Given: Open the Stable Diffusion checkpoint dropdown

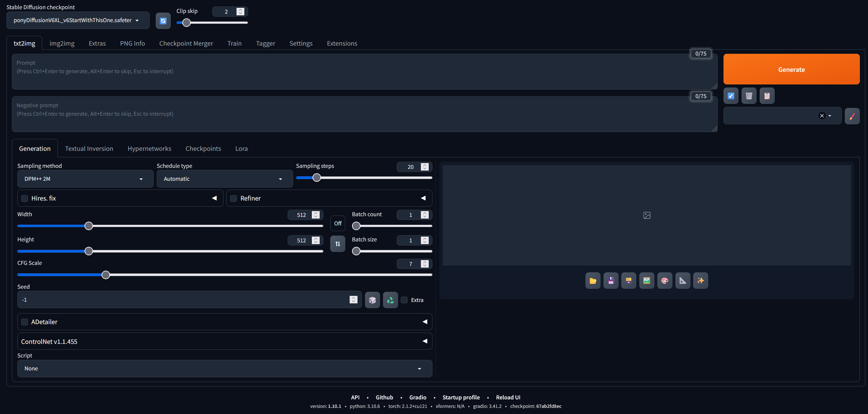Looking at the screenshot, I should pyautogui.click(x=78, y=20).
